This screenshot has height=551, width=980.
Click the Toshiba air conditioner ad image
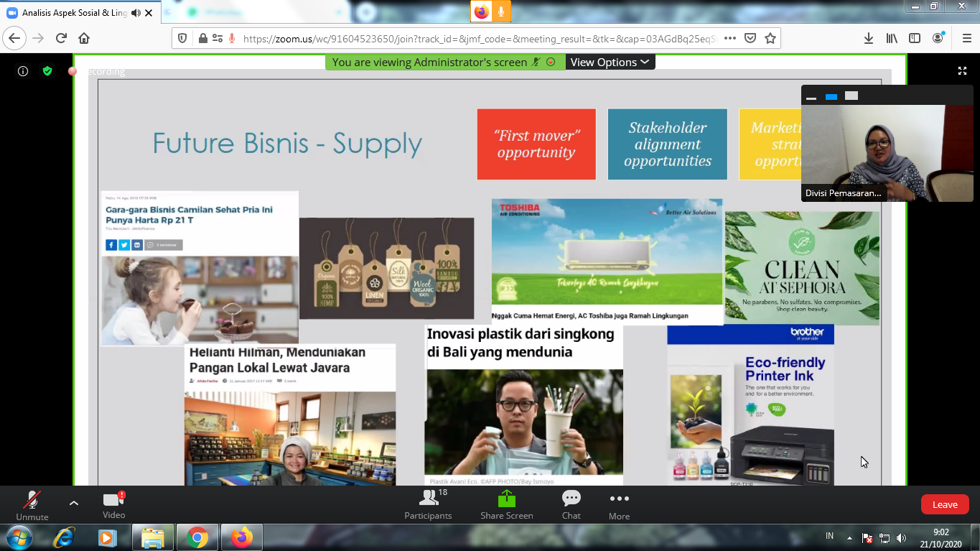pyautogui.click(x=607, y=252)
